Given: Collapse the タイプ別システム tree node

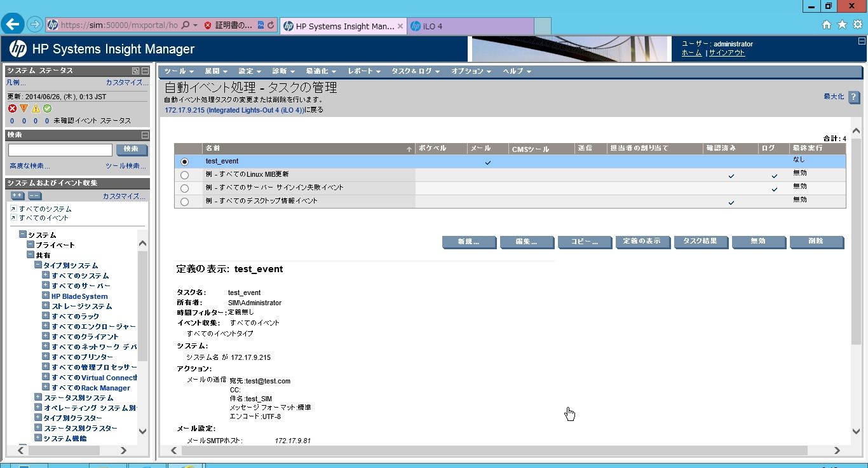Looking at the screenshot, I should (x=38, y=265).
